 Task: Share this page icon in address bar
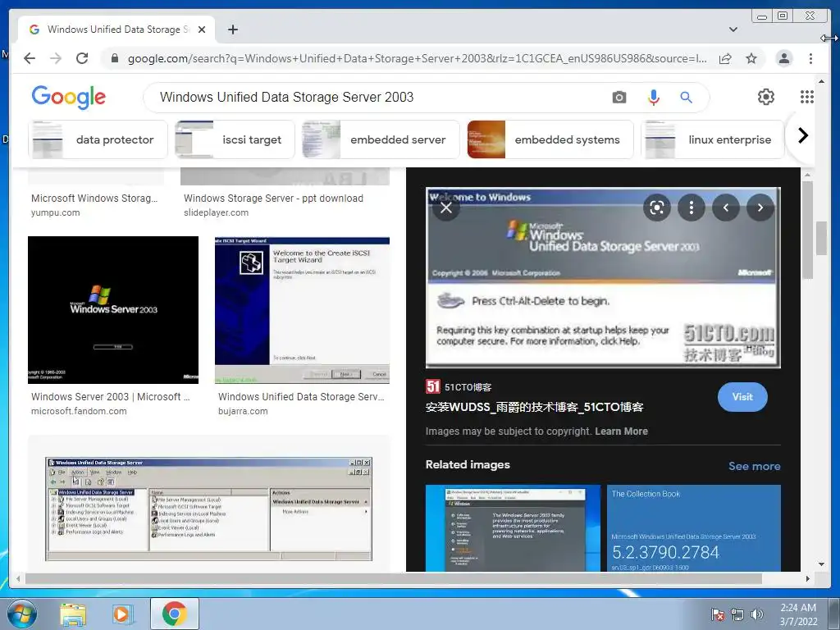pyautogui.click(x=725, y=58)
